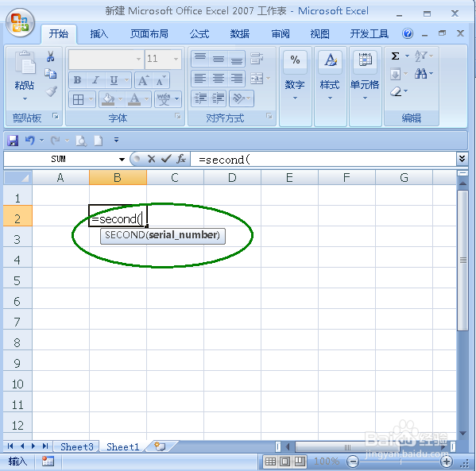This screenshot has height=471, width=476.
Task: Apply the font color A
Action: (134, 99)
